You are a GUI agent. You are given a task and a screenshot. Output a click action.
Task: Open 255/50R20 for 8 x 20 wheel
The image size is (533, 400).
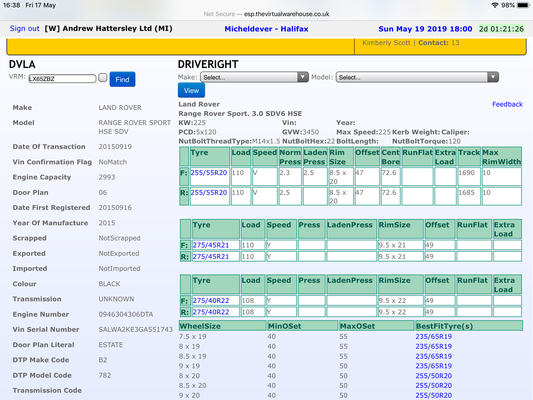(433, 376)
